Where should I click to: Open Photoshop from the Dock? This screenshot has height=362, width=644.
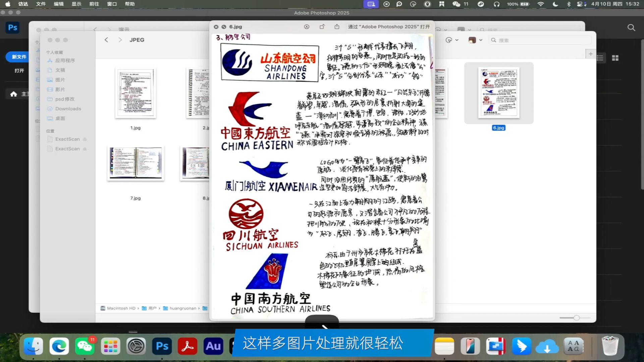pos(162,346)
